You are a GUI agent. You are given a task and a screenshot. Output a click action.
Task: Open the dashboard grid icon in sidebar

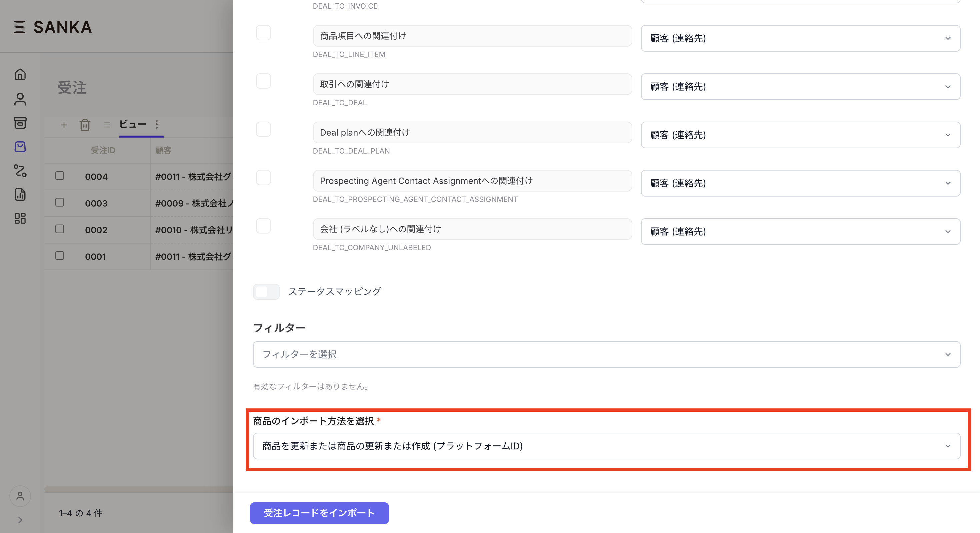(20, 218)
